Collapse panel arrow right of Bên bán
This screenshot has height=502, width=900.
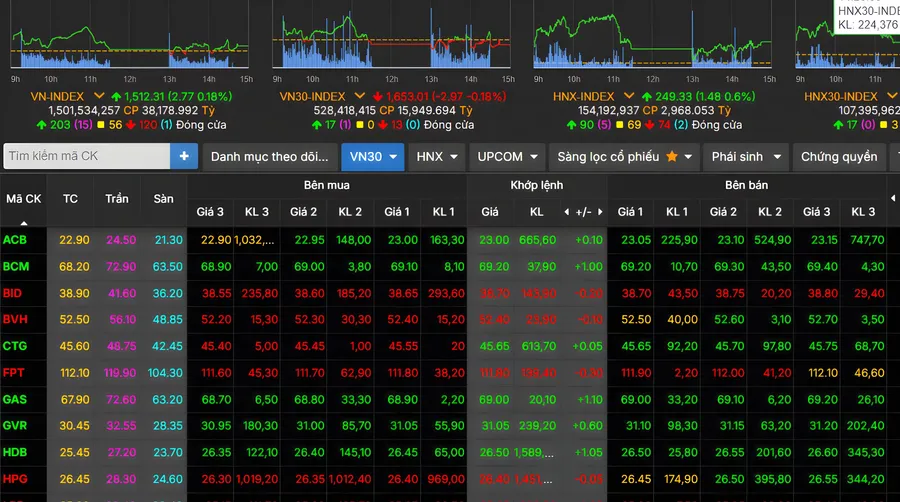[x=893, y=198]
